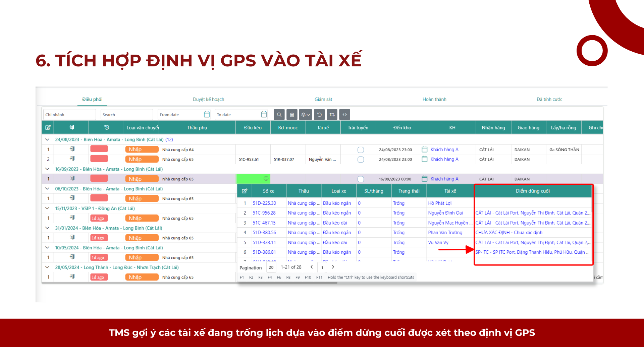Collapse the 06/10/2023 Biên Hòa group

pyautogui.click(x=47, y=189)
